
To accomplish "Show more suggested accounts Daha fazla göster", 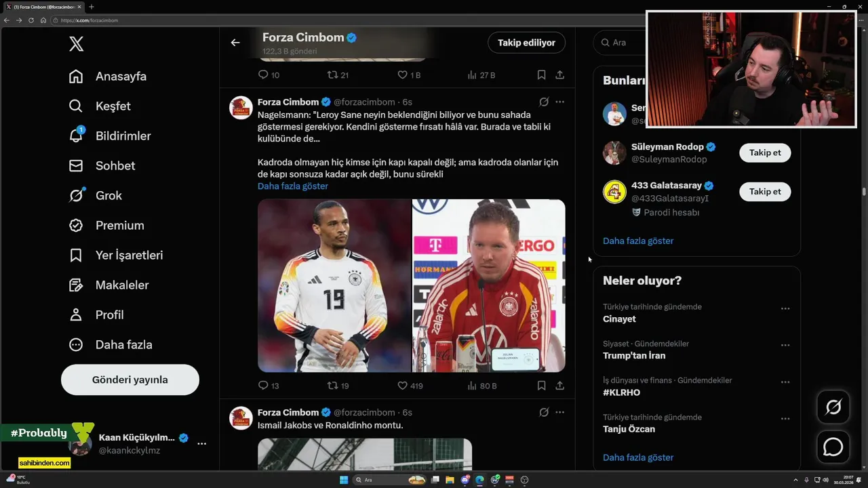I will coord(638,241).
